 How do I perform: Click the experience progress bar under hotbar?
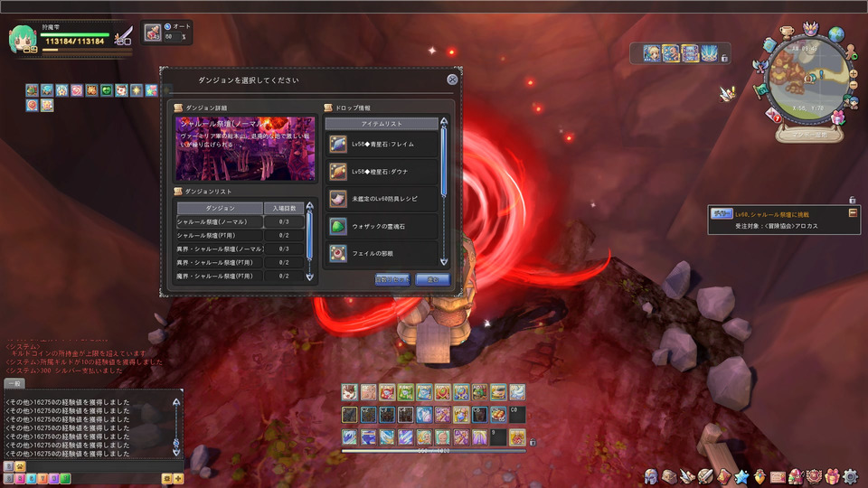[x=433, y=451]
